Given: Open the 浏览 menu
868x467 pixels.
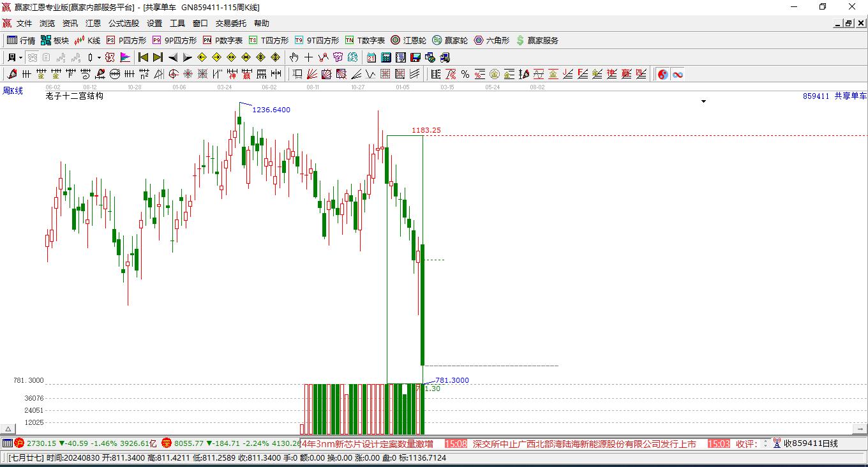Looking at the screenshot, I should pos(47,23).
